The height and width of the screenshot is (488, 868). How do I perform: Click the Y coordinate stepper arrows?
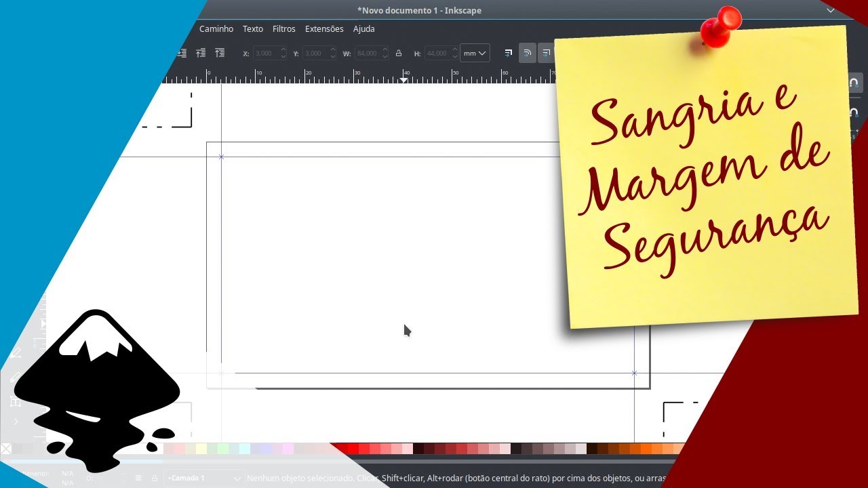click(333, 53)
